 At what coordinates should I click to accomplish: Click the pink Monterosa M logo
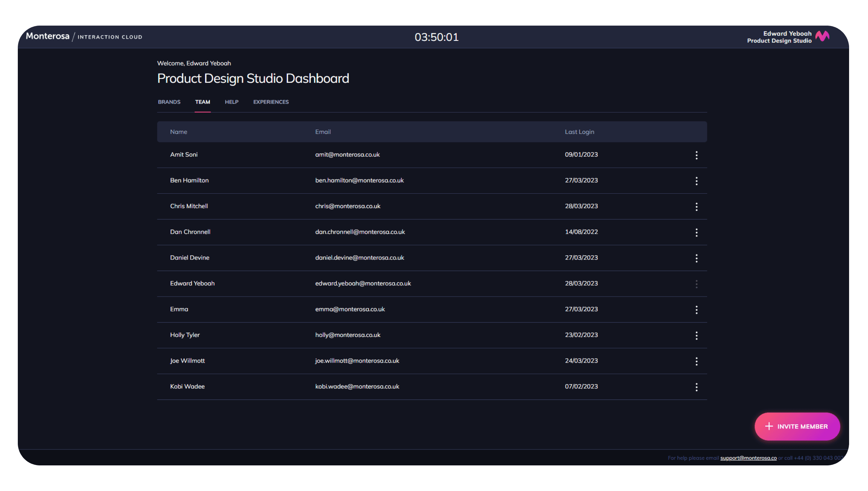tap(822, 36)
